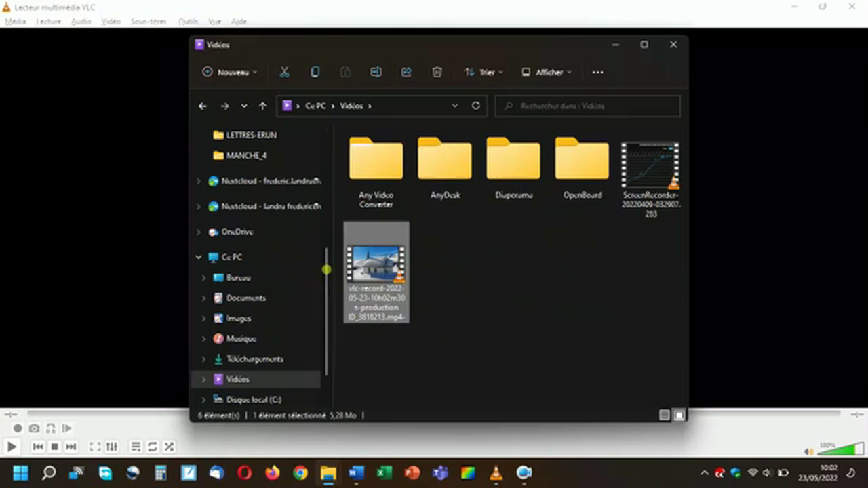Viewport: 868px width, 488px height.
Task: Go back with Explorer back arrow
Action: click(x=203, y=106)
